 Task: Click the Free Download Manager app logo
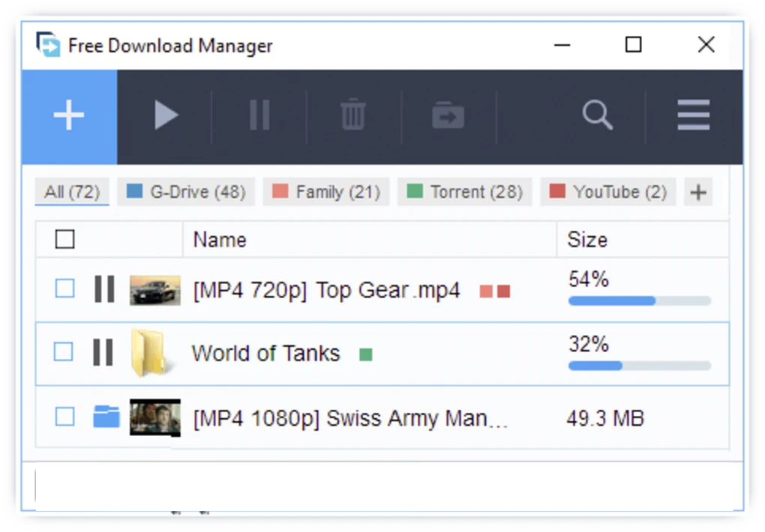(x=48, y=45)
